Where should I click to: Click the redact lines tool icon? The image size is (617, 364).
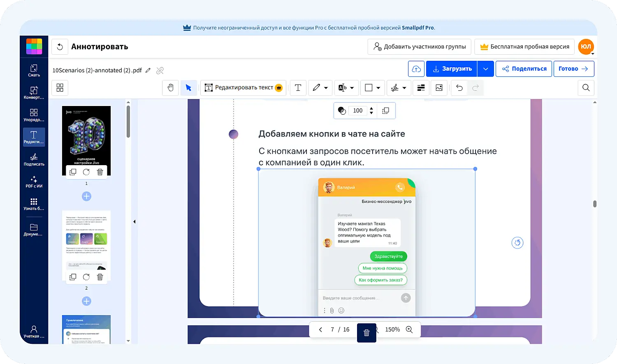point(421,88)
